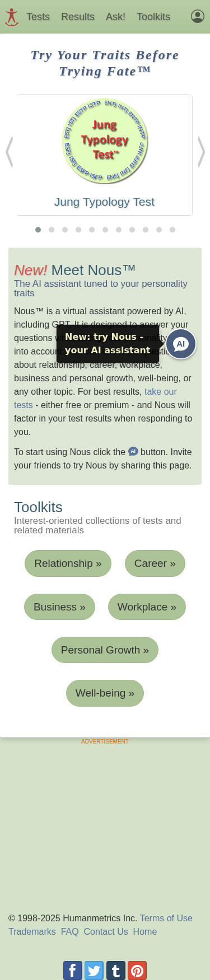
Task: Share page via Facebook icon
Action: tap(73, 970)
